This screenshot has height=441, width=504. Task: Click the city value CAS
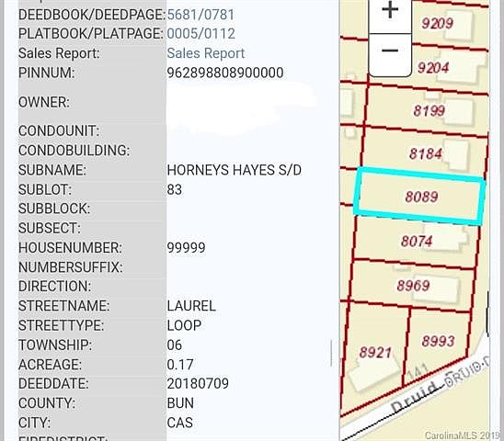pos(179,423)
